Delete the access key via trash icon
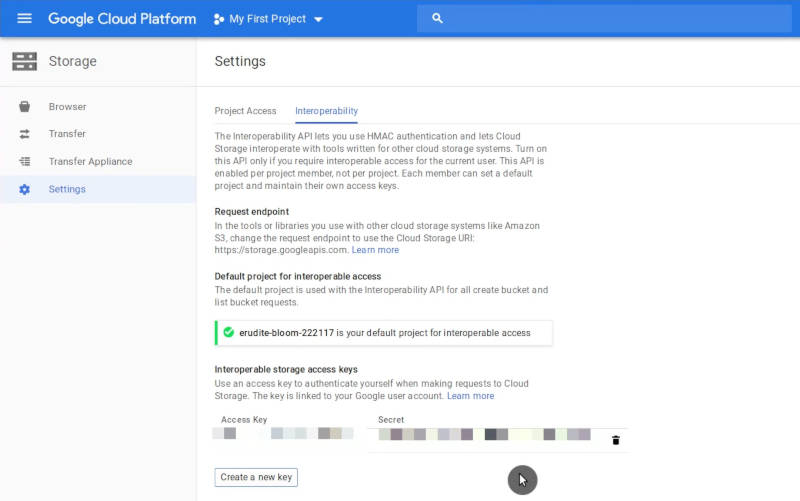Screen dimensions: 800x501 pos(616,440)
